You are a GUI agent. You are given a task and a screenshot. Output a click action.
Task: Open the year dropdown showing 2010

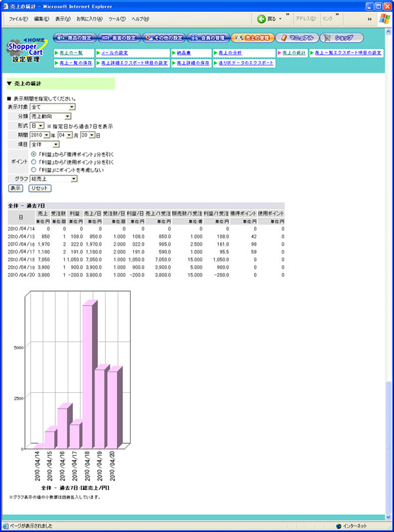(39, 135)
